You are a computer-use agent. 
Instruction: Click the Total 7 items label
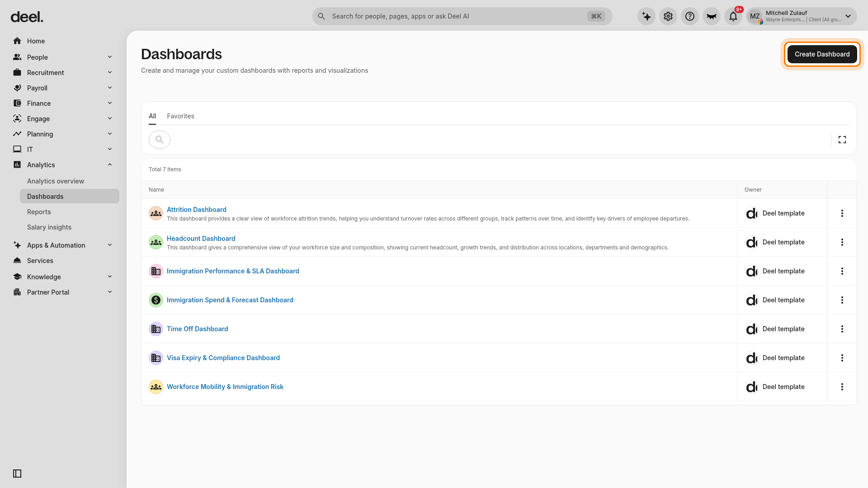[x=165, y=169]
